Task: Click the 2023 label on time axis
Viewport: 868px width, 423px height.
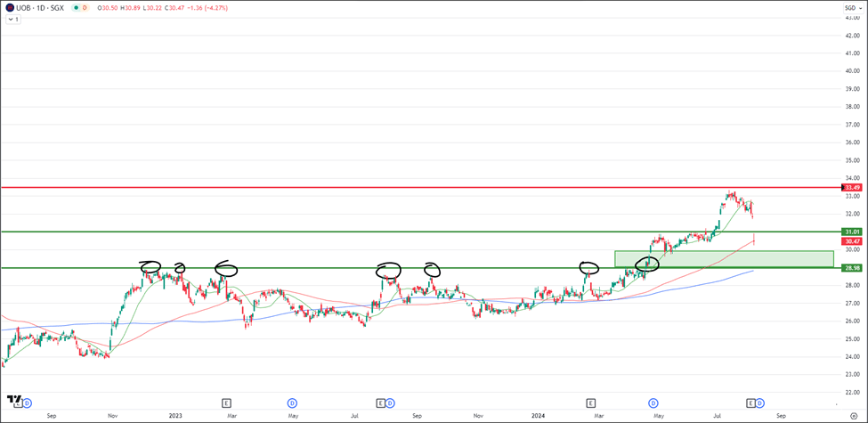Action: [174, 414]
